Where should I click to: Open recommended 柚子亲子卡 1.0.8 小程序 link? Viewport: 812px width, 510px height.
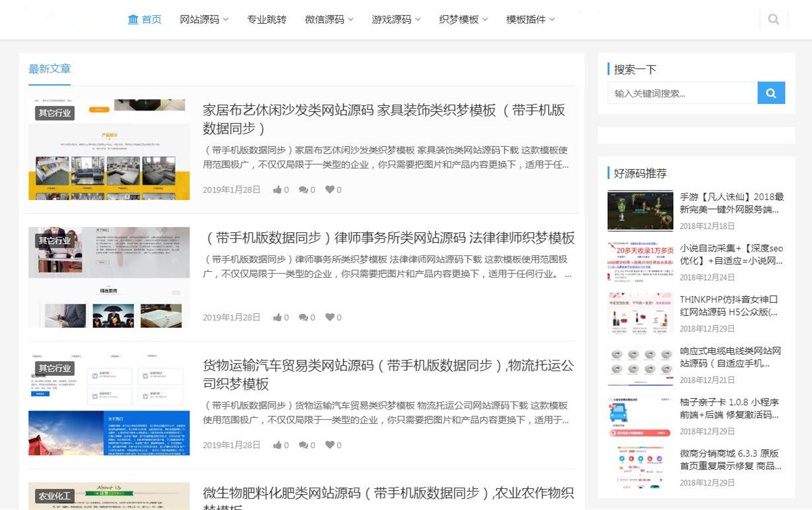click(x=730, y=409)
